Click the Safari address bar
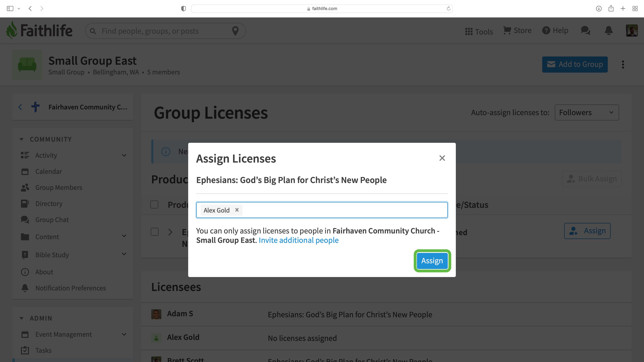Viewport: 644px width, 362px height. 322,9
